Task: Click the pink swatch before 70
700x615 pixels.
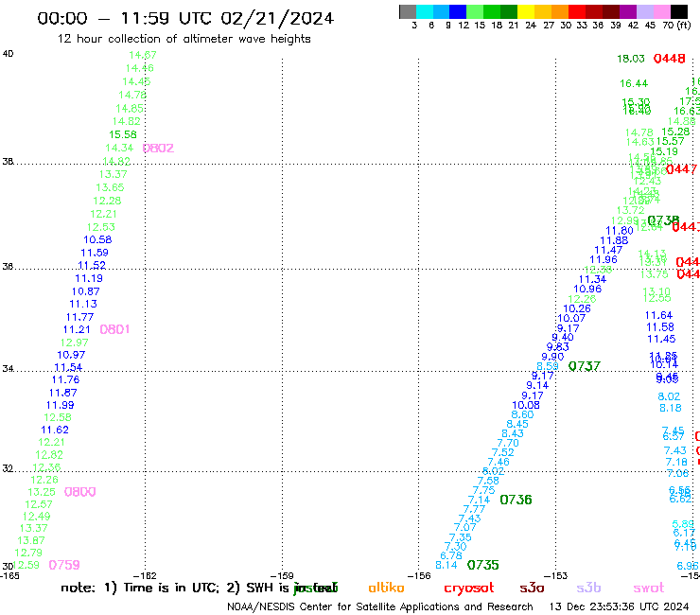Action: coord(661,11)
